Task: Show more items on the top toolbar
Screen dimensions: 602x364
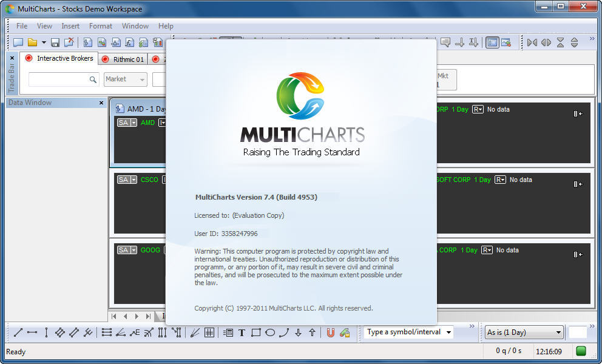Action: [x=592, y=39]
